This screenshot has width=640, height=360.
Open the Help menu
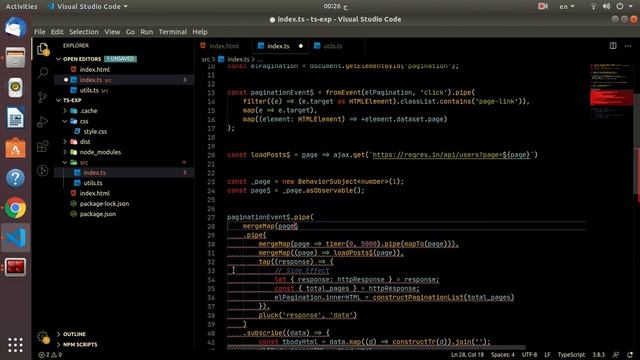click(x=200, y=31)
